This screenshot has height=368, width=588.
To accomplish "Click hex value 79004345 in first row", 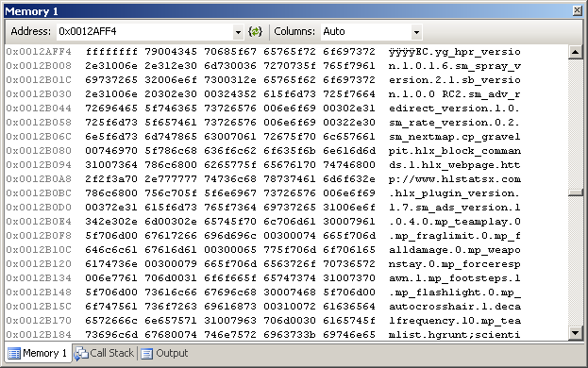I will 171,52.
